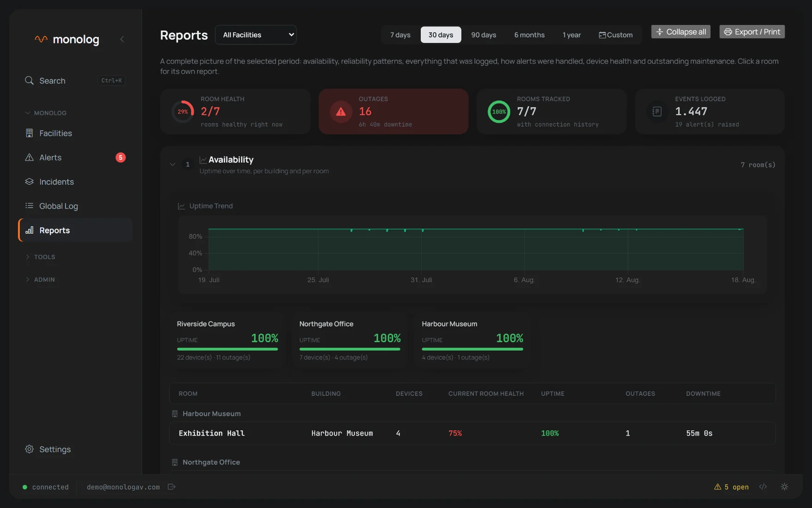Open the Harbour Museum uptime card

pyautogui.click(x=472, y=340)
